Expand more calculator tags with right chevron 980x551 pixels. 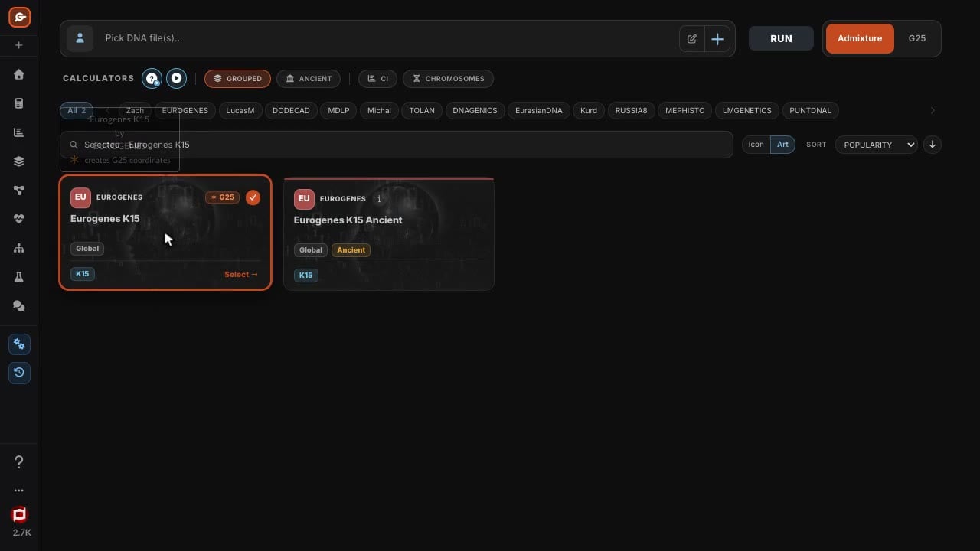click(933, 111)
